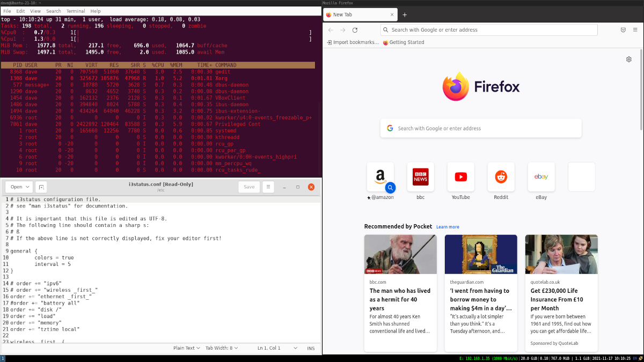Open the Terminal menu in menu bar
The width and height of the screenshot is (644, 362).
click(x=76, y=11)
